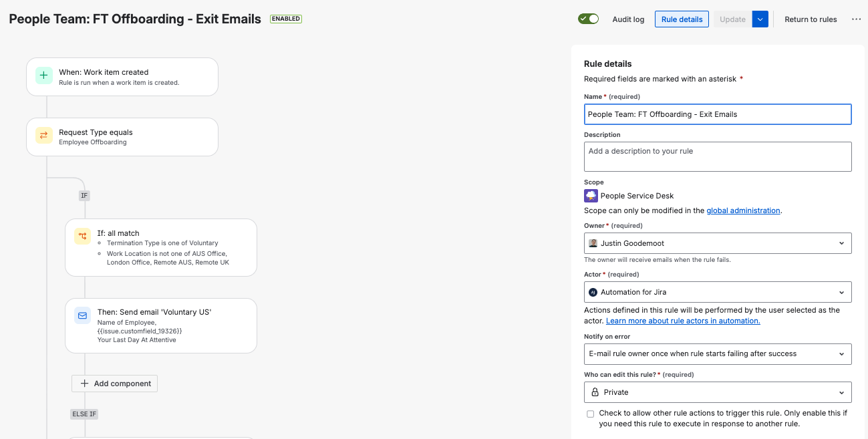This screenshot has height=439, width=868.
Task: Click the Send email envelope icon
Action: click(x=82, y=315)
